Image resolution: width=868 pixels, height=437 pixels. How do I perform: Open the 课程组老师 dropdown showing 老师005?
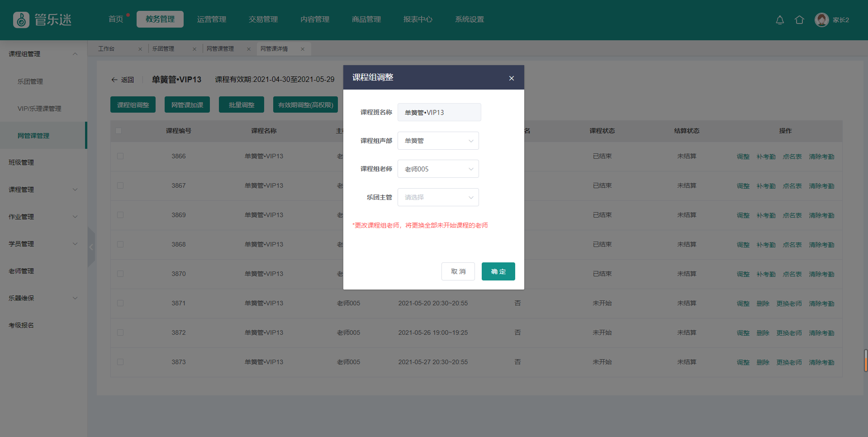point(438,169)
